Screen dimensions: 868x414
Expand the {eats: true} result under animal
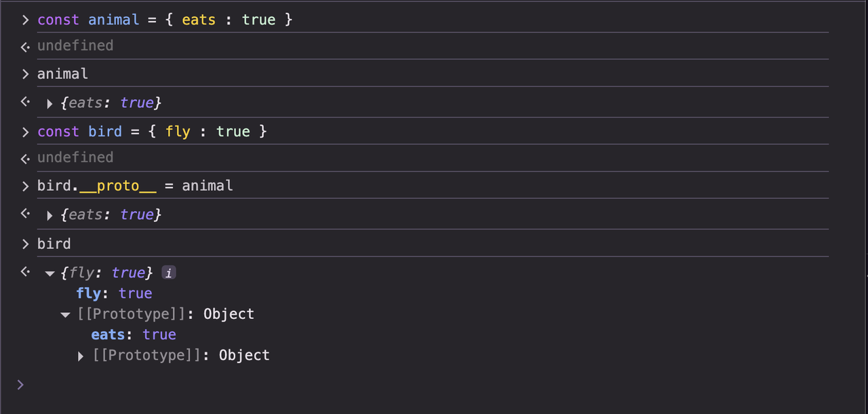pos(50,104)
